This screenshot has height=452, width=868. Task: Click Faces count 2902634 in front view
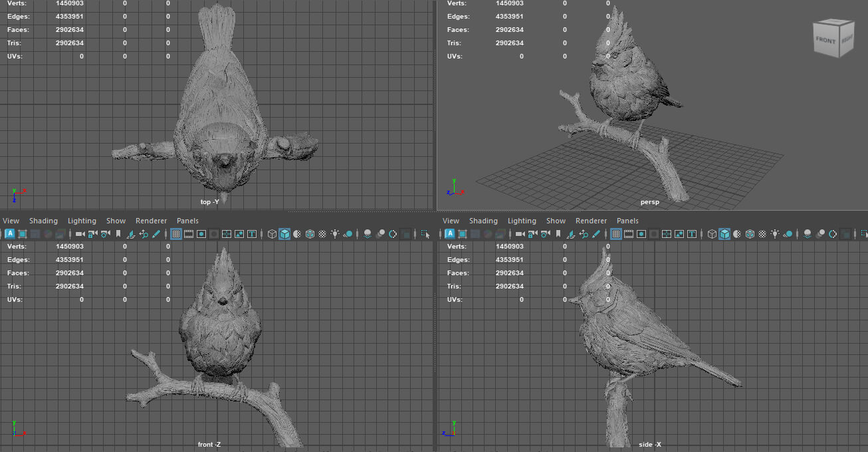(x=70, y=273)
